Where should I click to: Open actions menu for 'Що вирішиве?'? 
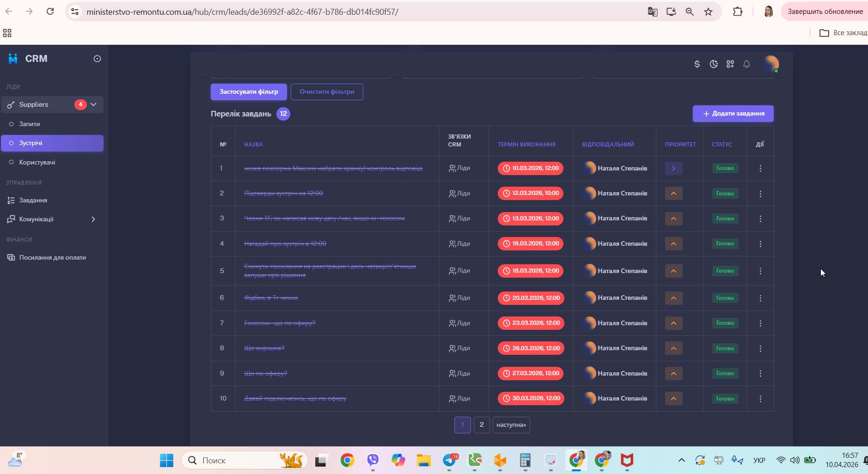point(760,349)
